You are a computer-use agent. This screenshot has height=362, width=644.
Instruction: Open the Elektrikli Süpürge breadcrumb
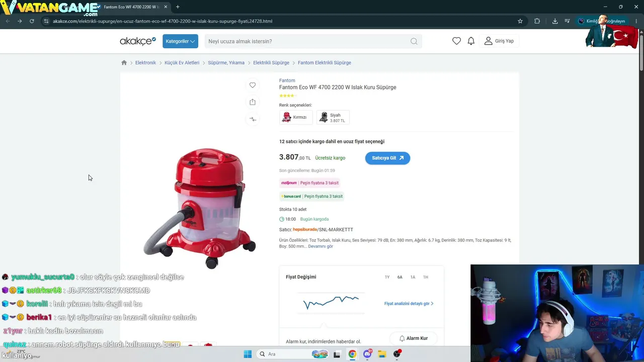point(271,63)
